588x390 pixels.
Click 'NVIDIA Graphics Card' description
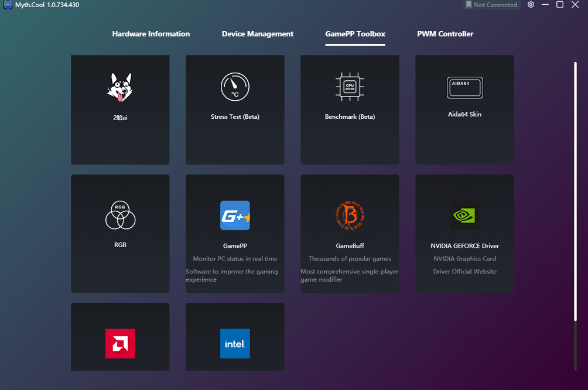click(464, 258)
